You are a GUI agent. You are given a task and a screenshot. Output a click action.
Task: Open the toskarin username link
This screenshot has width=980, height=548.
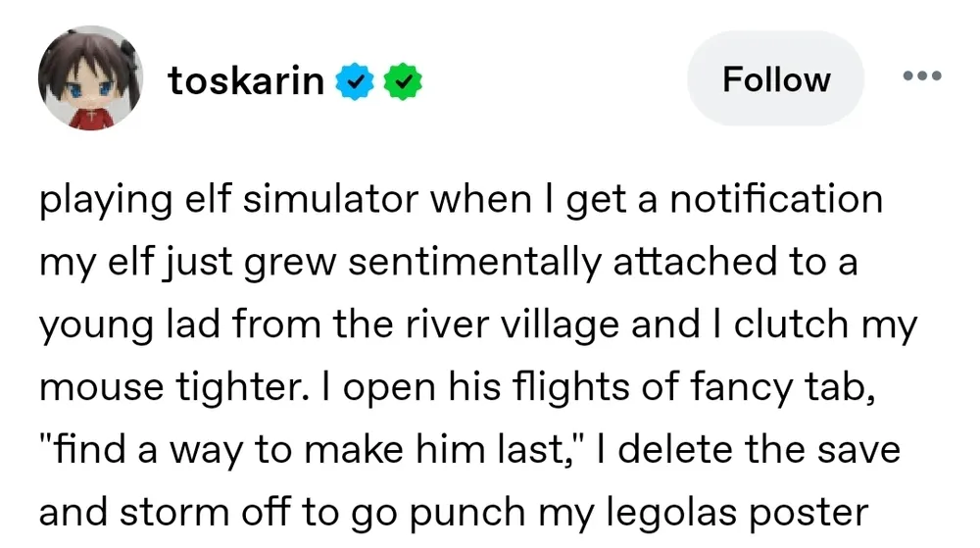pos(245,81)
